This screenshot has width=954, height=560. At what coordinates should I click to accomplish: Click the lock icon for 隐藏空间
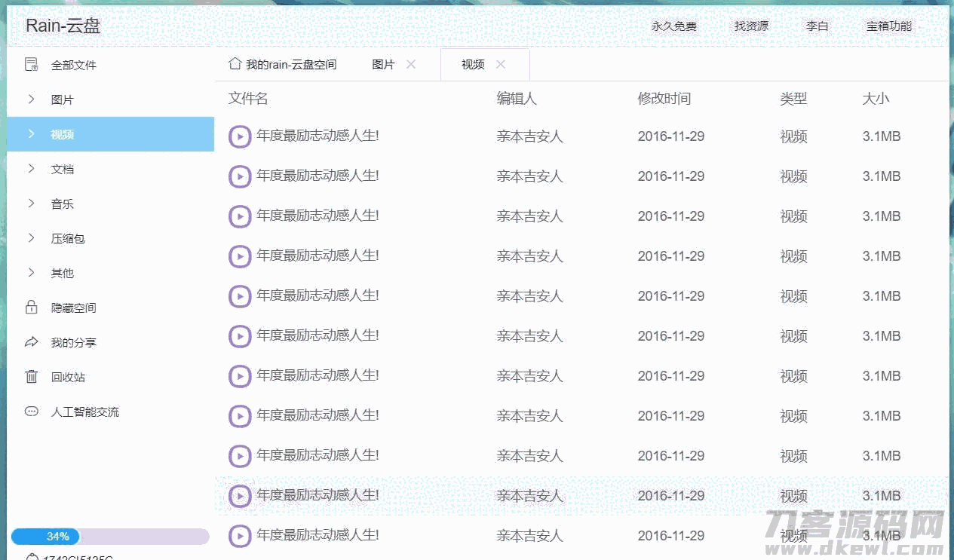[x=31, y=308]
